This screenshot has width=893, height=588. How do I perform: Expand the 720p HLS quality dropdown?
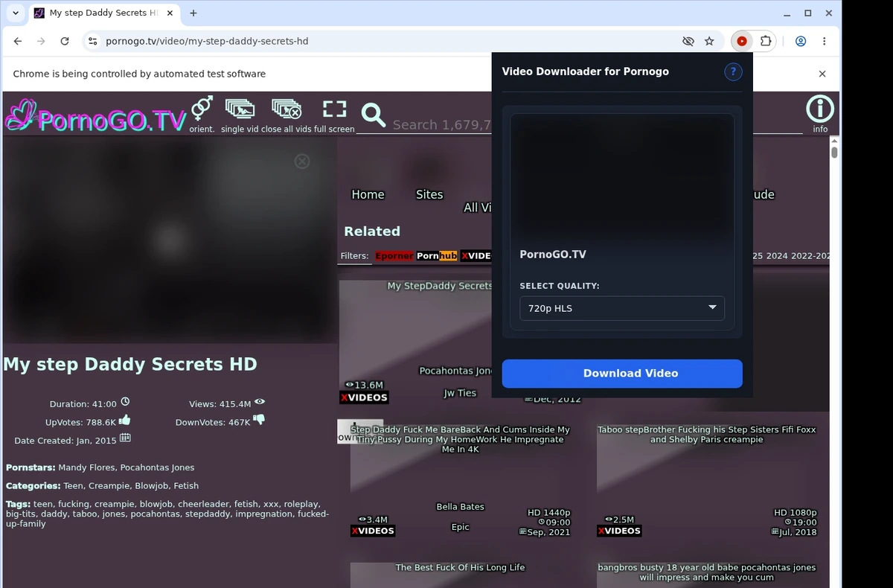tap(622, 308)
